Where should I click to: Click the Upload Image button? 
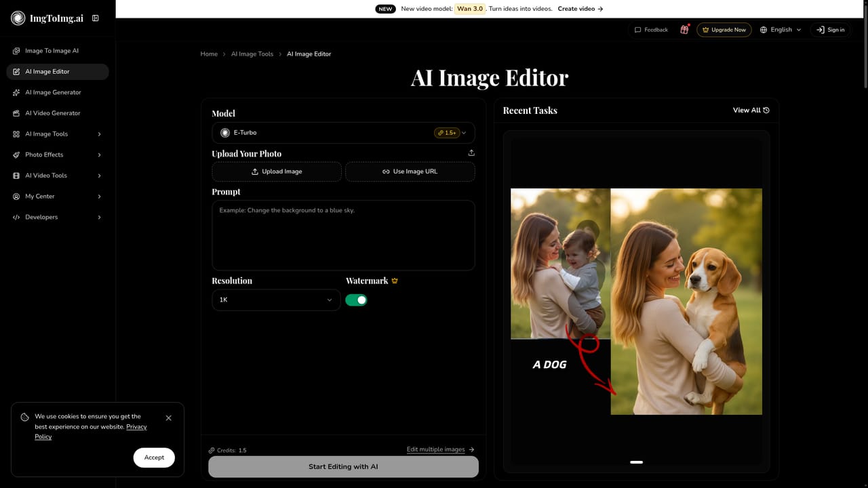pos(277,171)
